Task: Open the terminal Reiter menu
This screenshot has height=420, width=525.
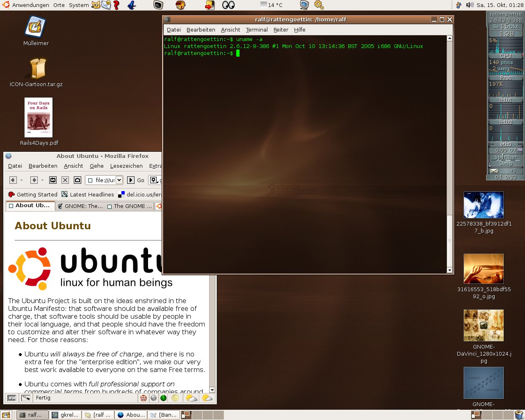Action: (281, 30)
